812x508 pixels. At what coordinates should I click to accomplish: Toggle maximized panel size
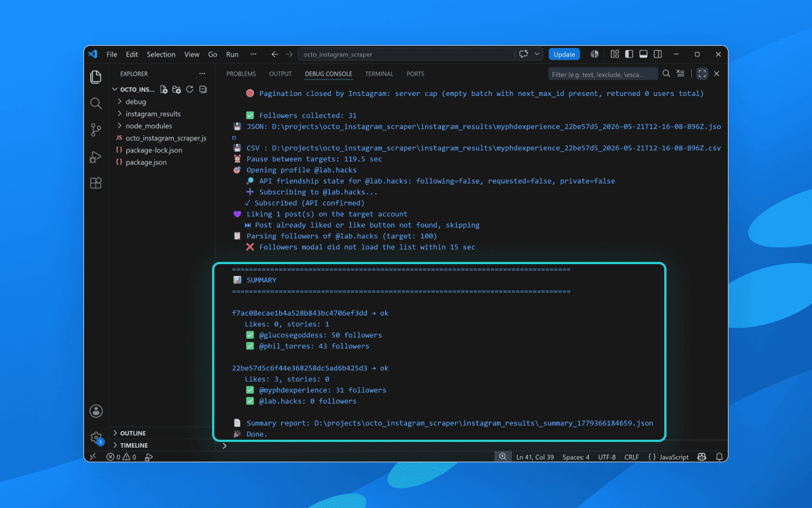pyautogui.click(x=702, y=73)
